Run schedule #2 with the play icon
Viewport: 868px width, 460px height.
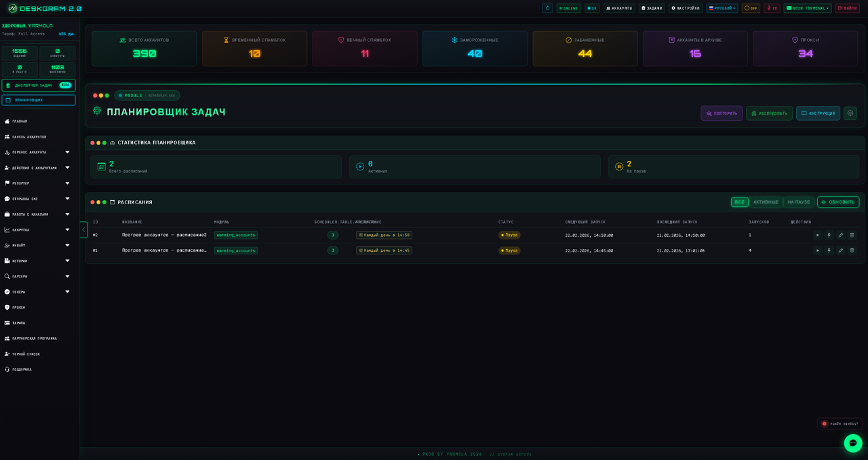click(x=818, y=235)
